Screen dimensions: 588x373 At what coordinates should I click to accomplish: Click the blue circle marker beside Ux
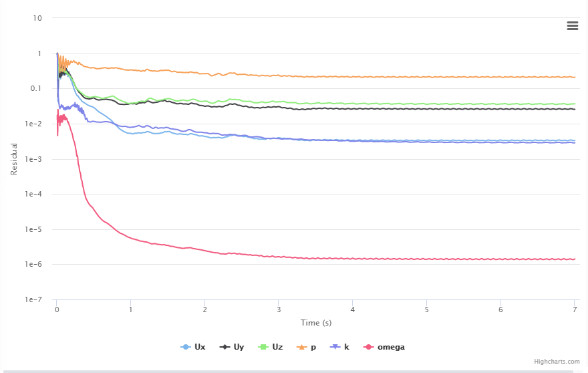point(186,347)
